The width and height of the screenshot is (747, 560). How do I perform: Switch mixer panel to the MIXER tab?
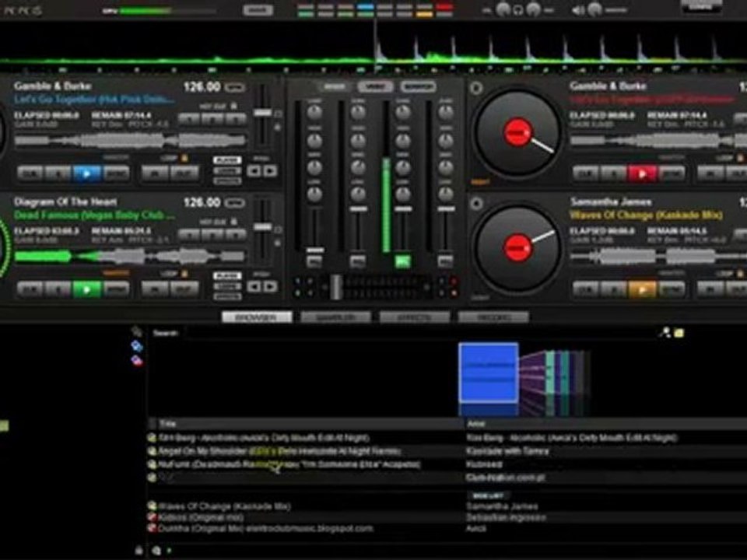(x=334, y=86)
